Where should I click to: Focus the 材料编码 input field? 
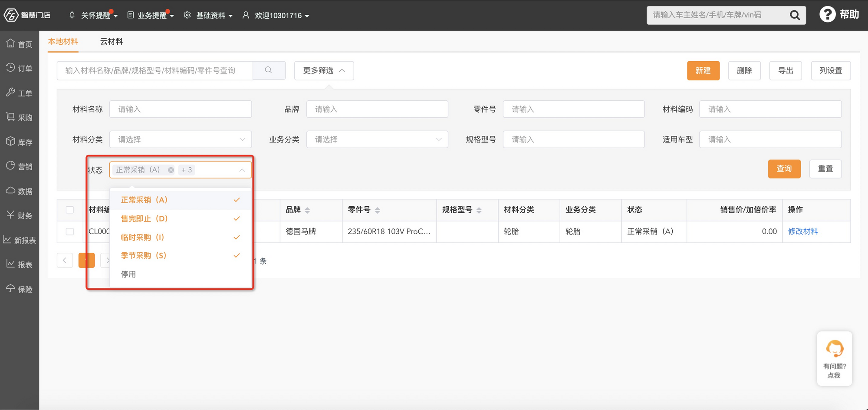click(x=770, y=109)
